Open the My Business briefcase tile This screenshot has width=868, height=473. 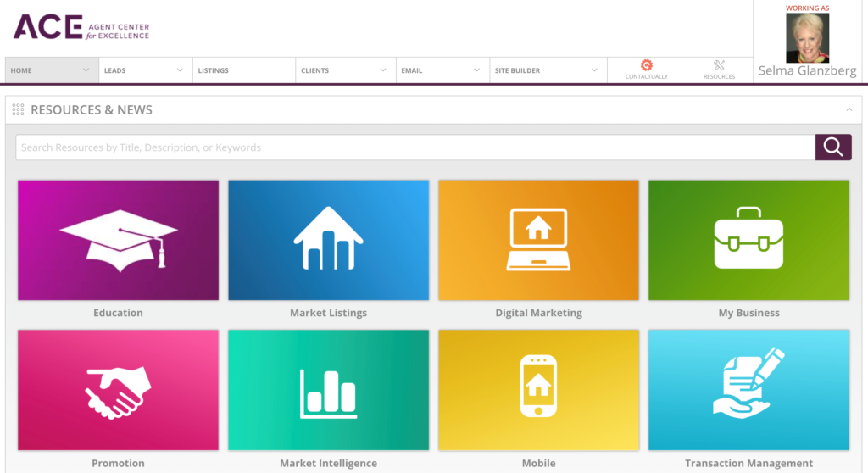[x=748, y=240]
